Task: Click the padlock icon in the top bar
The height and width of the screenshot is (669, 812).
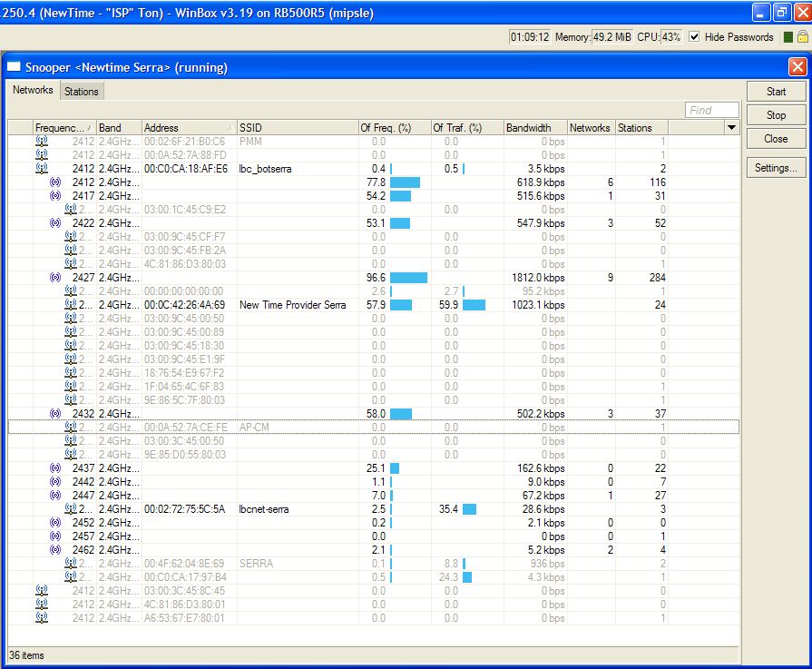Action: click(x=803, y=36)
